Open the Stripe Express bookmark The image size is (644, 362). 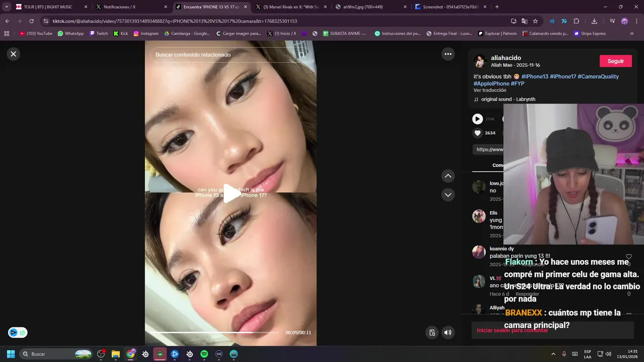(590, 34)
